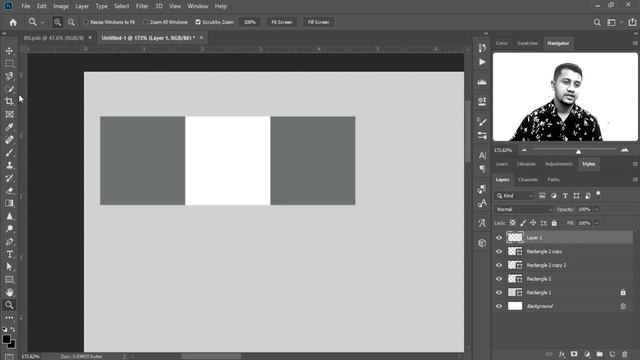Choose the Zoom In mode icon

58,22
